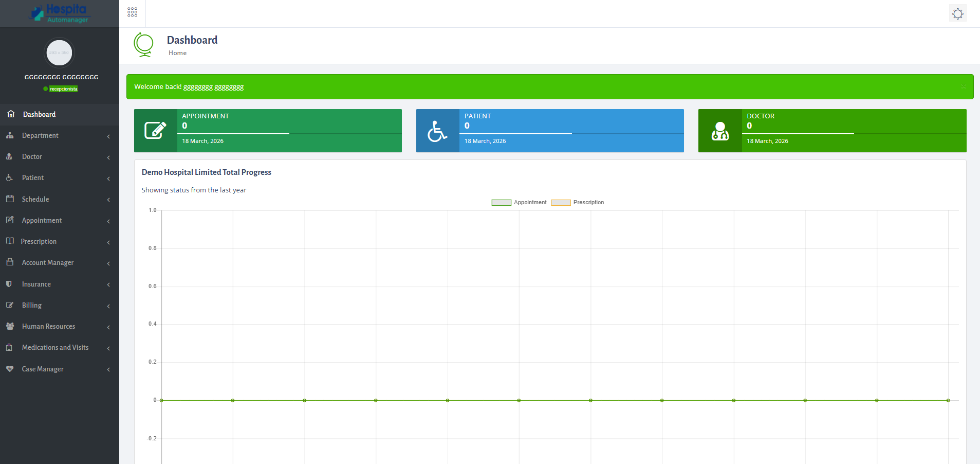Select Billing in the sidebar menu
980x464 pixels.
[x=31, y=305]
